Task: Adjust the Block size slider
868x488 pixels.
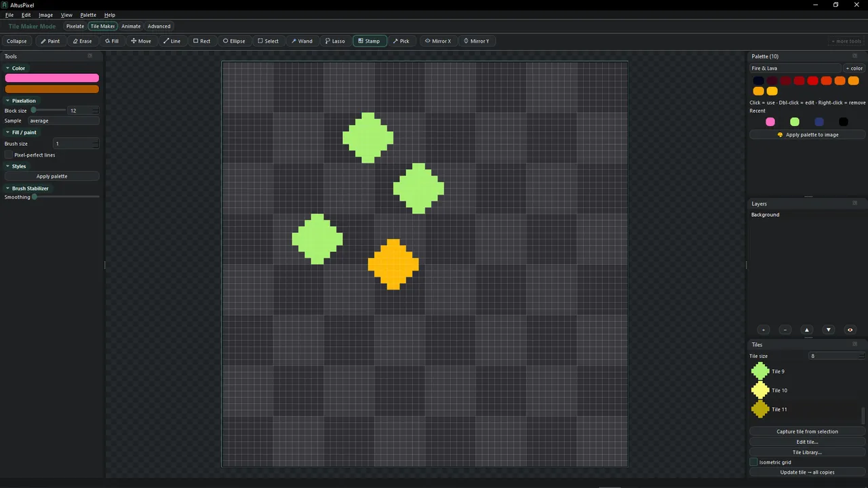Action: point(49,110)
